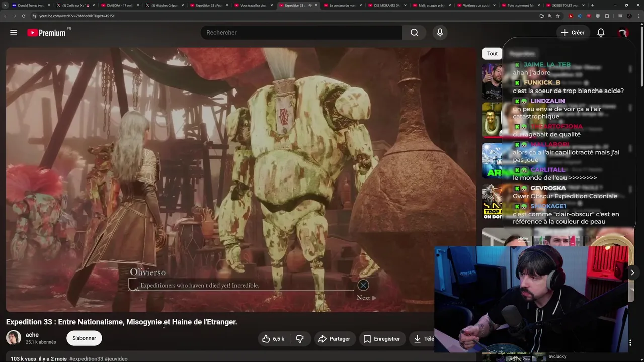
Task: Open options for video beside GEVROSKA comment
Action: [x=630, y=190]
